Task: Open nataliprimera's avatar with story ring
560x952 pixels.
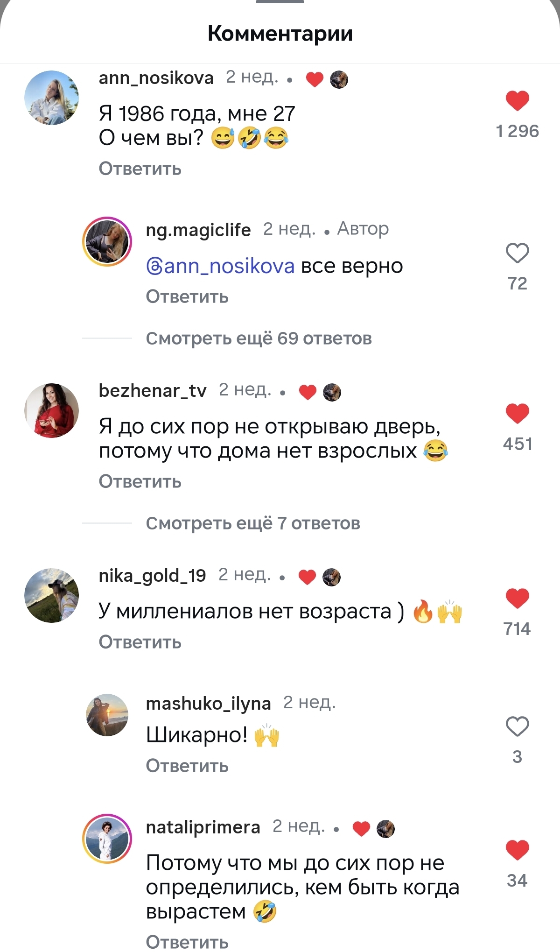Action: [x=107, y=839]
